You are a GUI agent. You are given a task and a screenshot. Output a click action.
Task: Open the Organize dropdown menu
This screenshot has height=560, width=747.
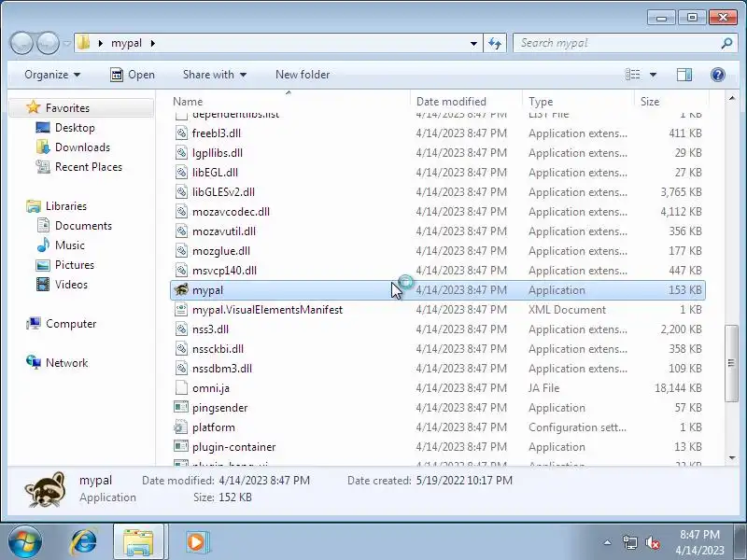pos(52,75)
